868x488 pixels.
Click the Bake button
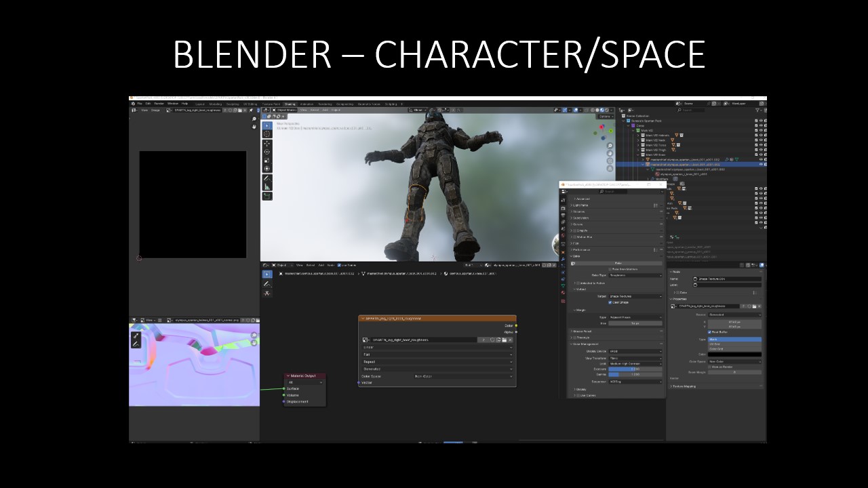pos(617,263)
